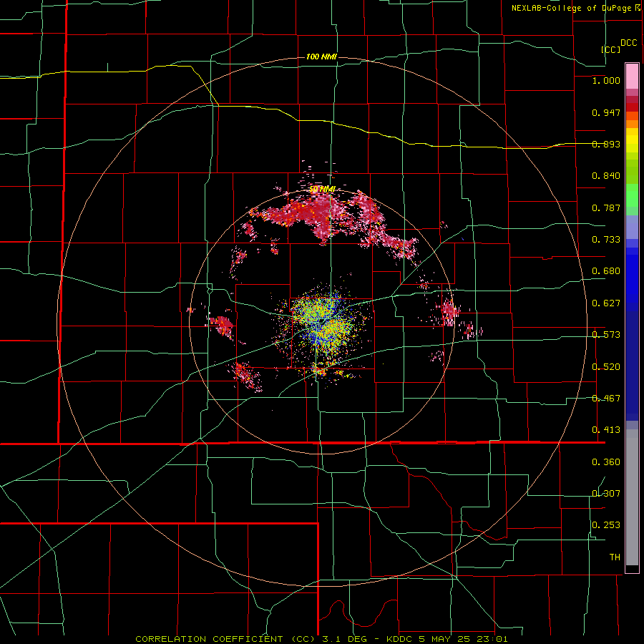Click the 5 MAY 25 date text

pos(445,639)
